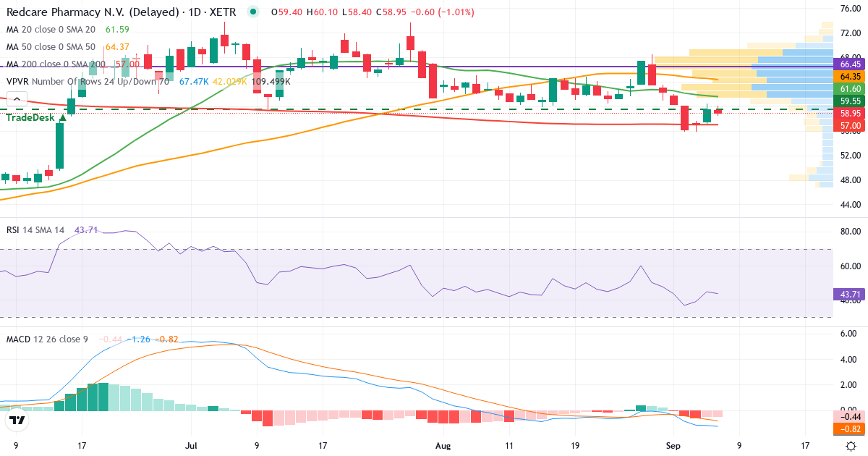Viewport: 868px width, 456px height.
Task: Click the green 61.60 price label
Action: [x=849, y=88]
